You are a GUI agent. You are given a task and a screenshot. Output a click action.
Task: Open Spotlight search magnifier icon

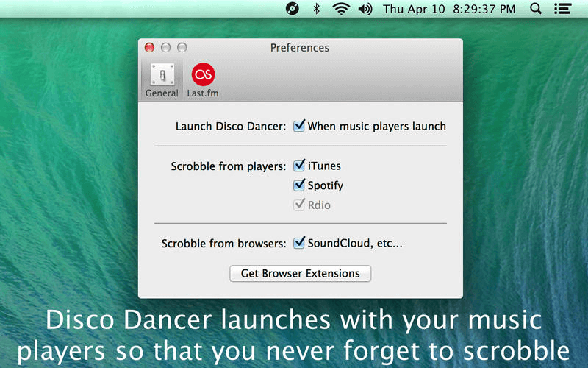pos(536,9)
